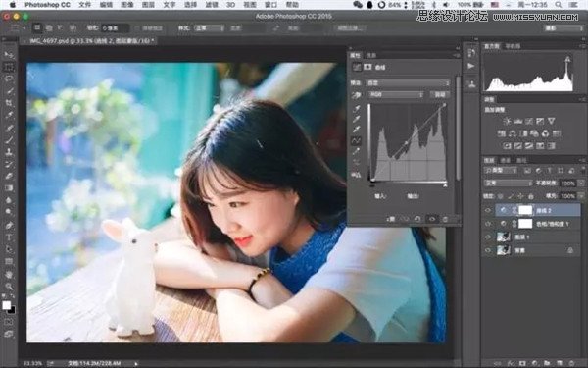Select the draw-curve pencil icon in Curves

click(356, 151)
